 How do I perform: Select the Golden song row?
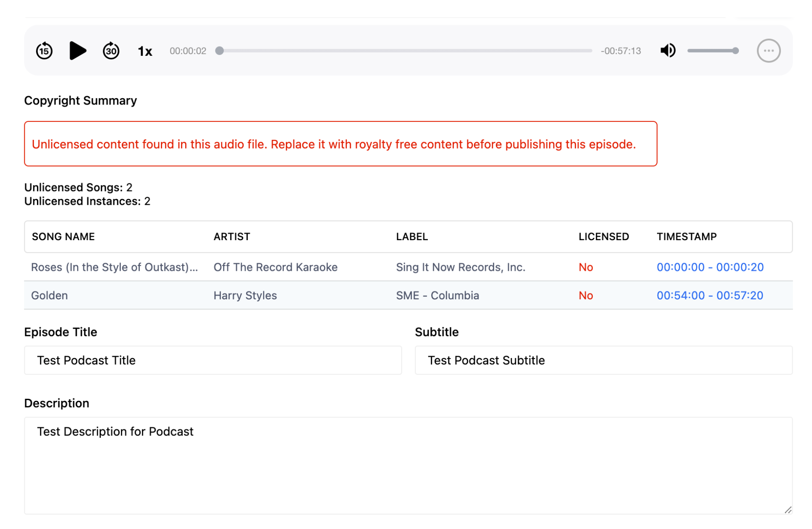(x=408, y=295)
